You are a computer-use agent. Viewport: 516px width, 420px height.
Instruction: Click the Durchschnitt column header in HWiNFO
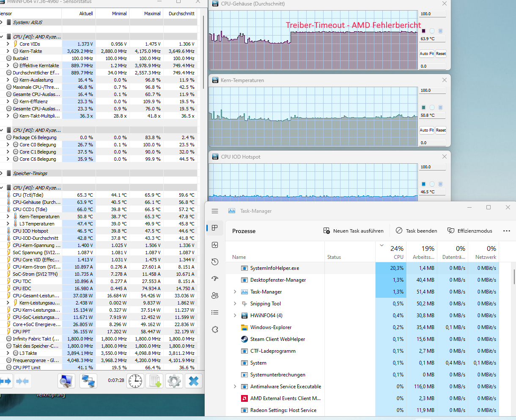181,14
